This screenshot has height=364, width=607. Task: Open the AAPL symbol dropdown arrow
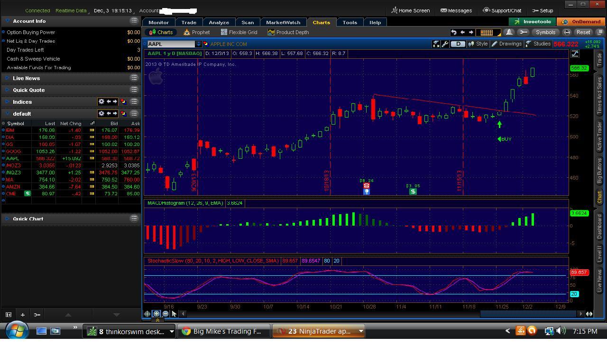point(198,44)
